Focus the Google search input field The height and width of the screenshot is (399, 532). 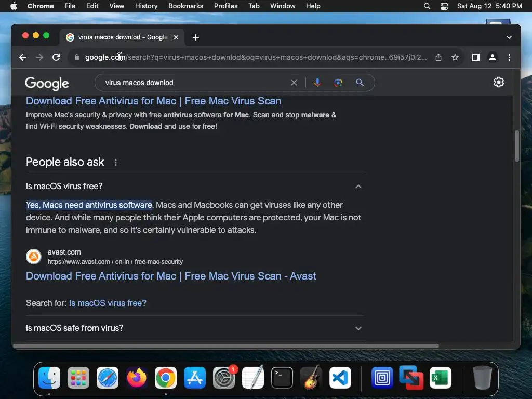[197, 83]
